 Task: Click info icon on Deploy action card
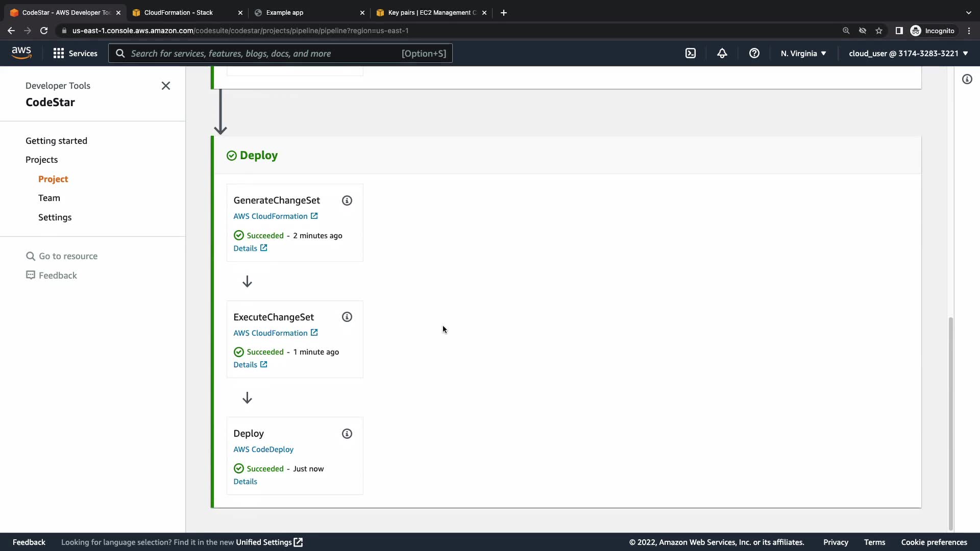click(347, 434)
